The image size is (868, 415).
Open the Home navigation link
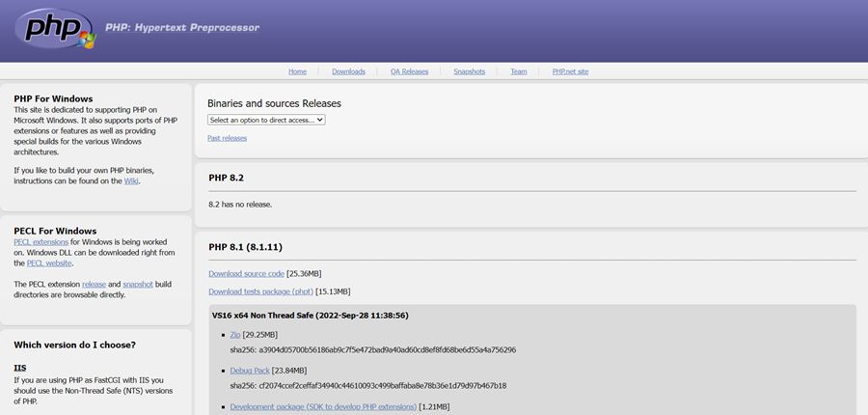297,71
